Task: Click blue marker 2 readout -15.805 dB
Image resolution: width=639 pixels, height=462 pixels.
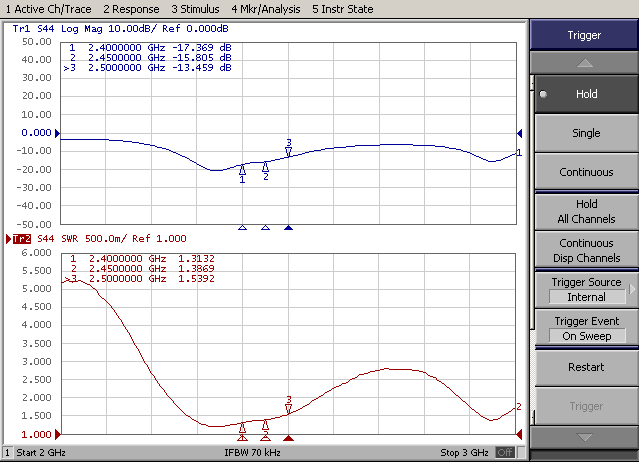Action: pos(202,57)
